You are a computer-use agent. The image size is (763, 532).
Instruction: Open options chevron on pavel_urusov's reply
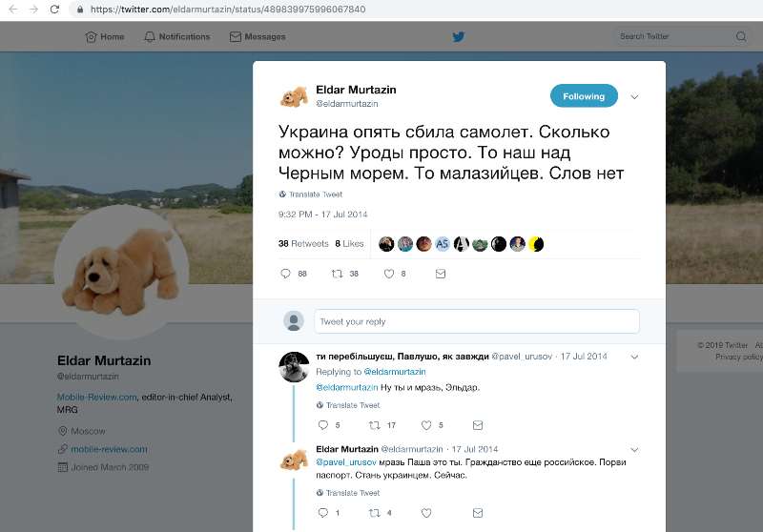coord(635,357)
